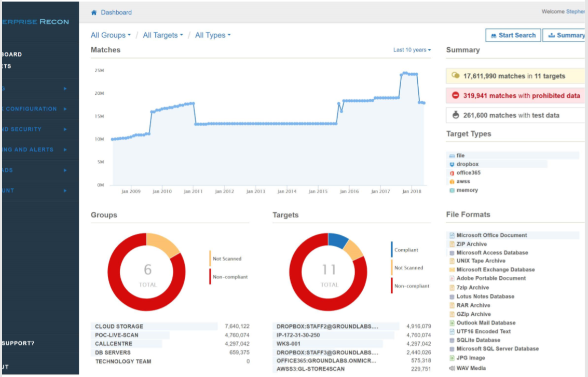Image resolution: width=588 pixels, height=377 pixels.
Task: Open the All Targets dropdown
Action: (163, 35)
